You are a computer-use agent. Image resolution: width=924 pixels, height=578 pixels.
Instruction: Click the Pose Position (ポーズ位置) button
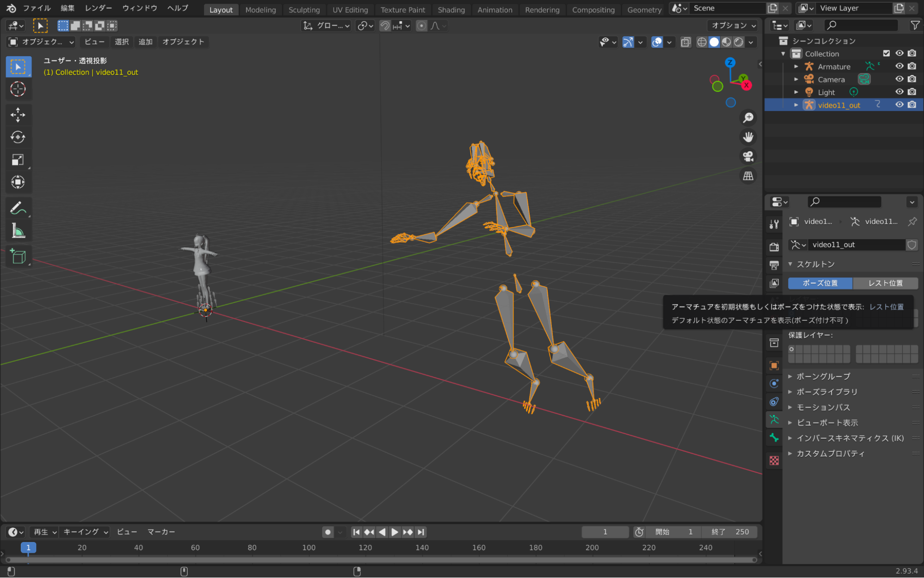coord(820,283)
